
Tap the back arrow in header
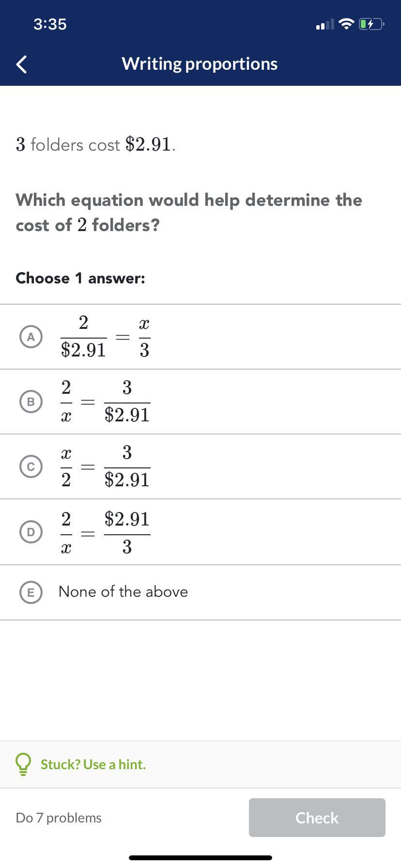(21, 64)
